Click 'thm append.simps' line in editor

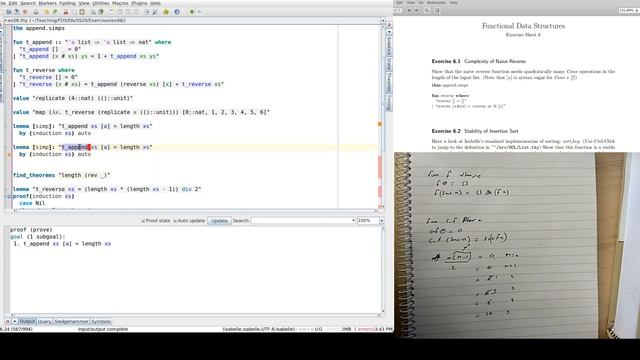point(38,28)
